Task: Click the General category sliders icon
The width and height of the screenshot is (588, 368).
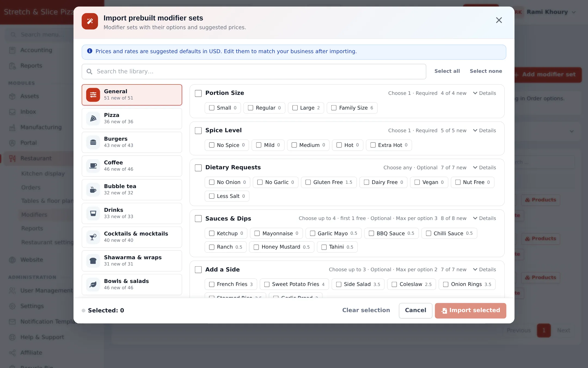Action: pyautogui.click(x=93, y=95)
